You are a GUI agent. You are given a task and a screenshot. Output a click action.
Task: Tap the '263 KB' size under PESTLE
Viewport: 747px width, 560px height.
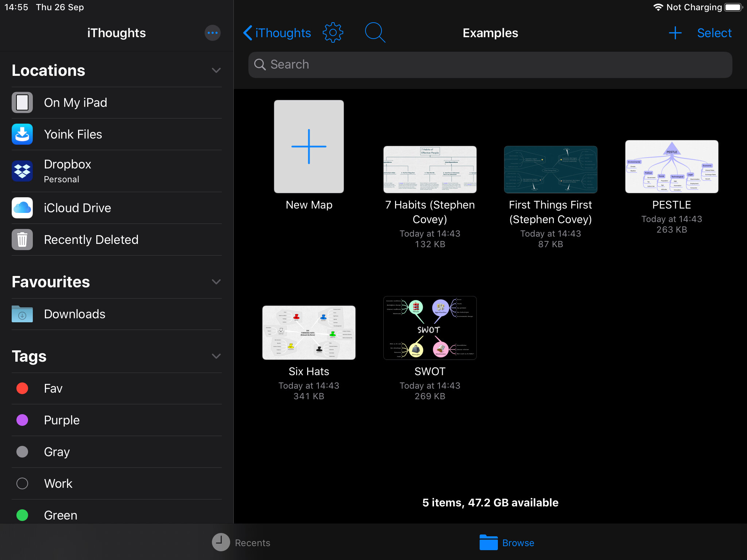tap(671, 230)
